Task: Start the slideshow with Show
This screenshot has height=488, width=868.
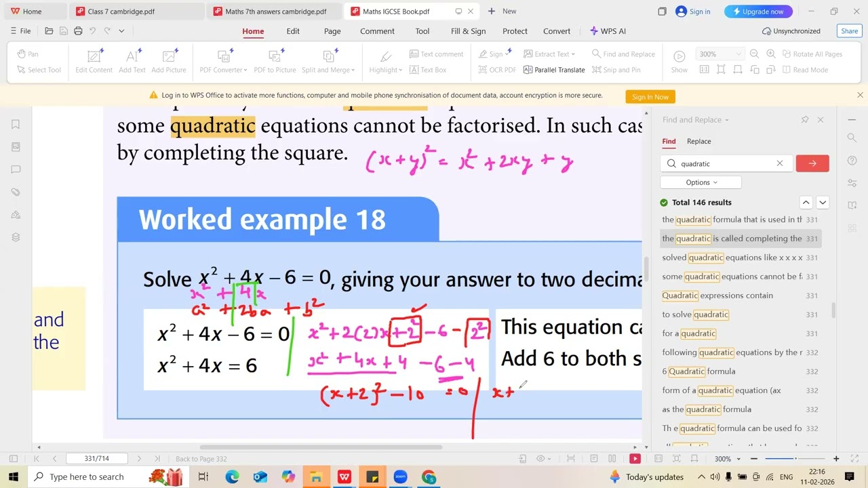Action: tap(679, 61)
